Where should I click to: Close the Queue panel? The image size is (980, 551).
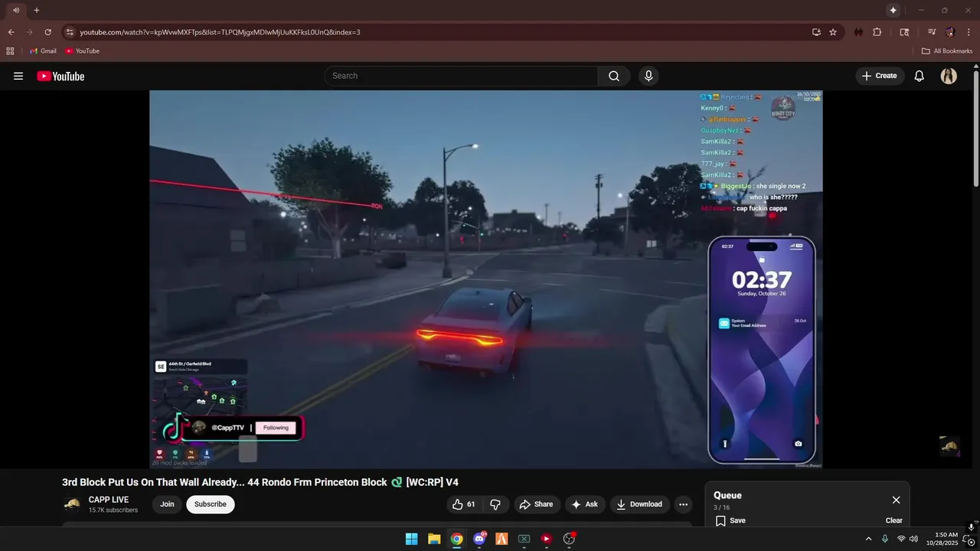(x=896, y=500)
